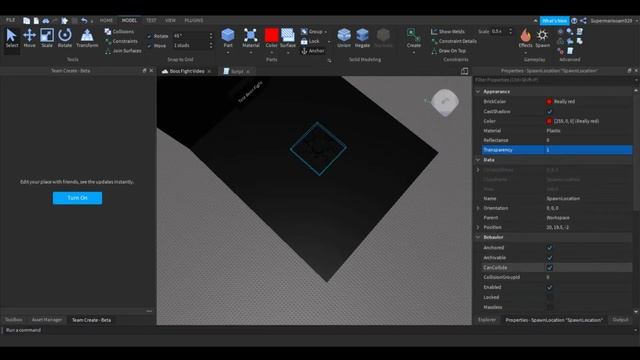Screen dimensions: 640x360
Task: Collapse the Behavior section
Action: click(478, 237)
